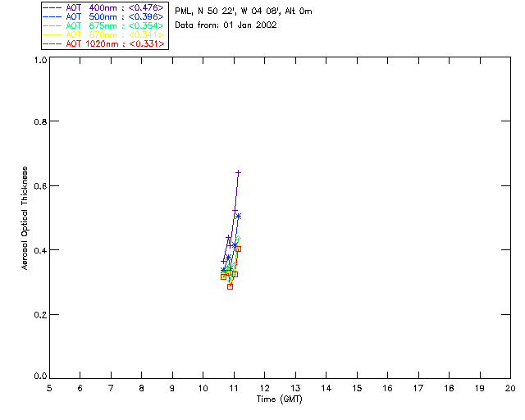Select the legend entry AOT 400nm <0.476>

(103, 7)
